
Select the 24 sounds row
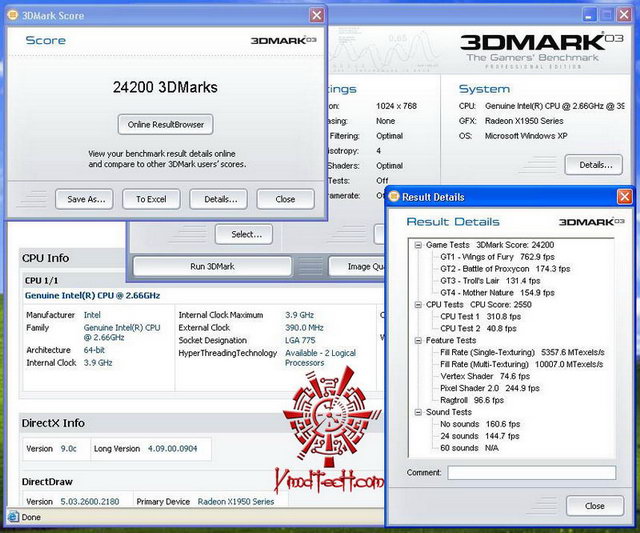[x=480, y=436]
